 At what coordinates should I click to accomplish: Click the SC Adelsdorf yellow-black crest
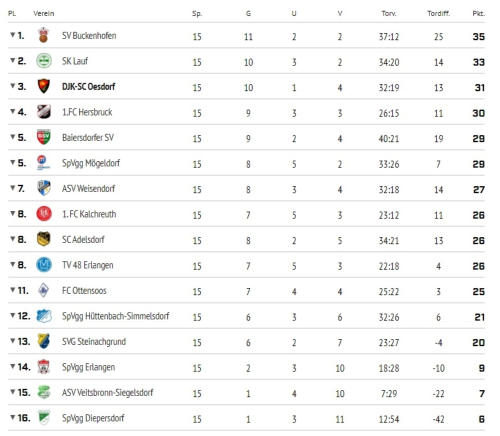(44, 239)
